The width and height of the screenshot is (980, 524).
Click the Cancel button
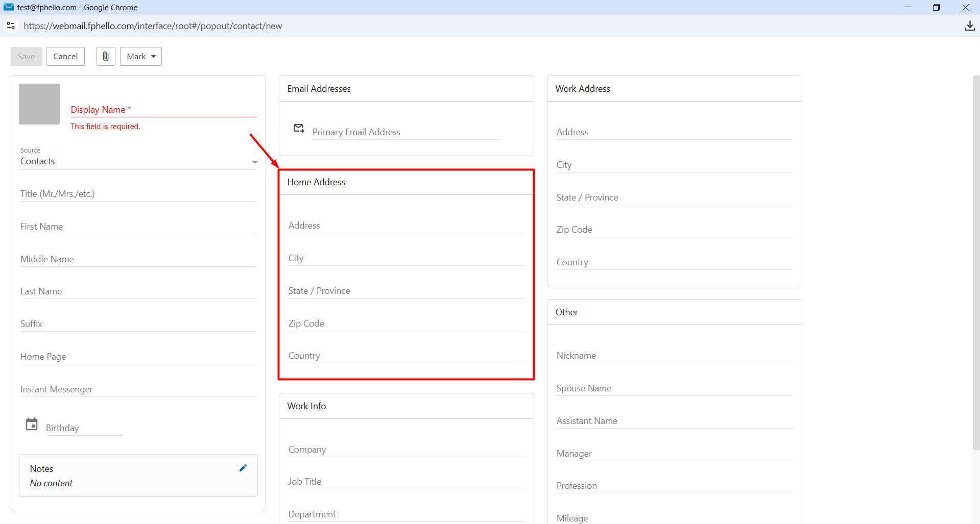pyautogui.click(x=65, y=56)
